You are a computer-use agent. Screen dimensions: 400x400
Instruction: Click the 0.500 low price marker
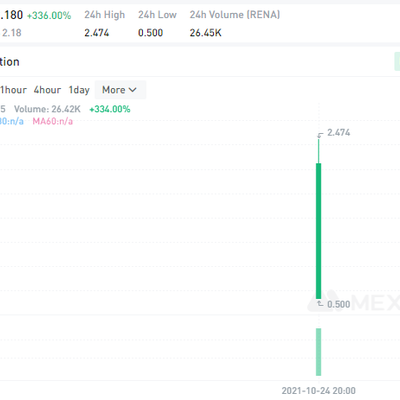pyautogui.click(x=338, y=304)
